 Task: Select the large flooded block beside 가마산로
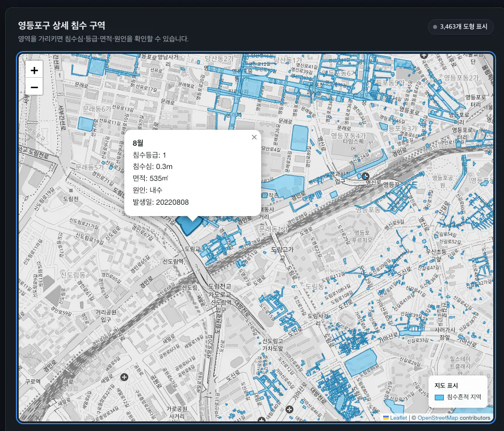coord(360,363)
